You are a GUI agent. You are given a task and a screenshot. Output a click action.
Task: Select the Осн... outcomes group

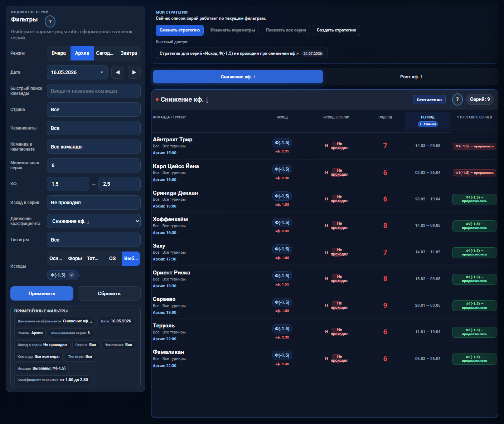coord(56,258)
